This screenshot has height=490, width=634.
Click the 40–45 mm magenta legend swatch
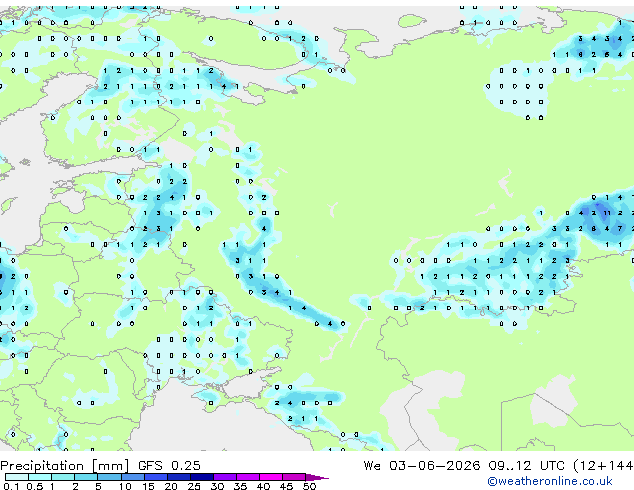[271, 477]
